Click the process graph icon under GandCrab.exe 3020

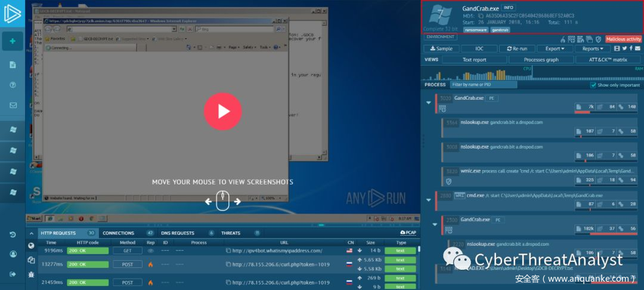coord(442,109)
